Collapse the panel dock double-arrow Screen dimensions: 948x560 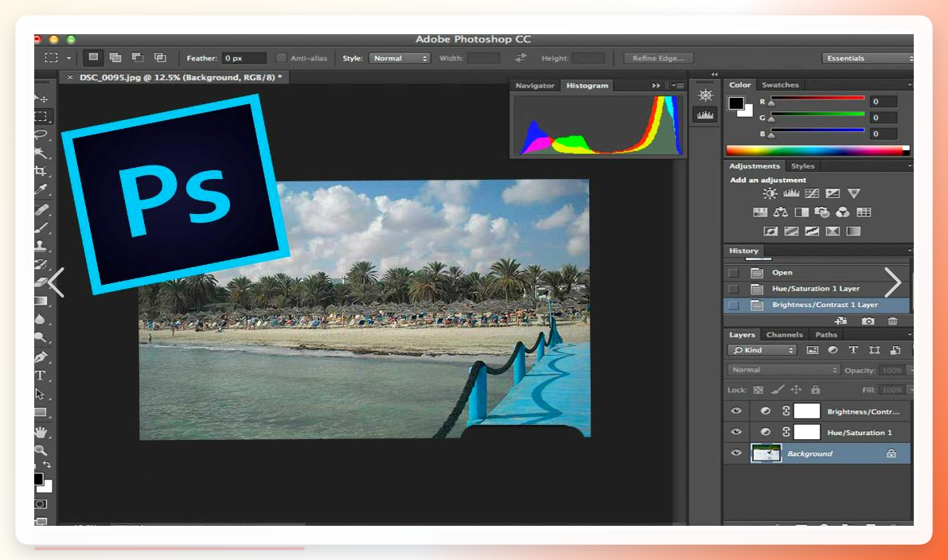click(715, 74)
